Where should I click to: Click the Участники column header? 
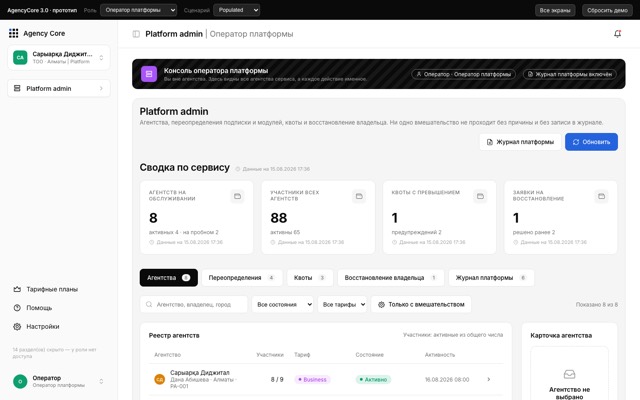(270, 355)
